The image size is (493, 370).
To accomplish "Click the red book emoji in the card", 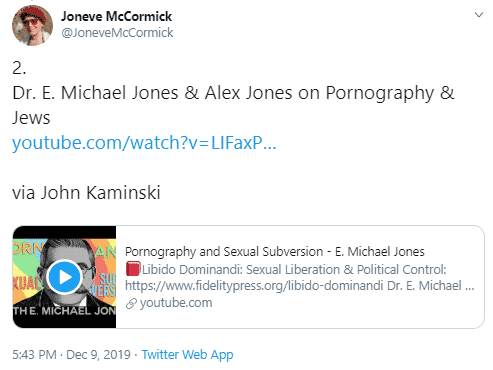I will click(133, 269).
